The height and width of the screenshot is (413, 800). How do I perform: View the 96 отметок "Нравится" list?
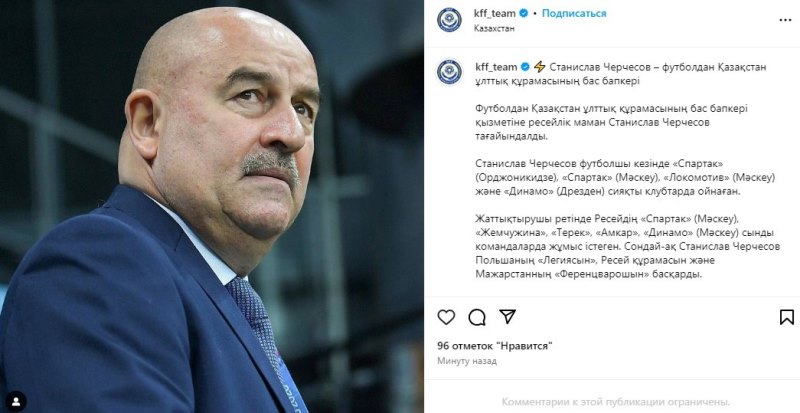click(495, 346)
